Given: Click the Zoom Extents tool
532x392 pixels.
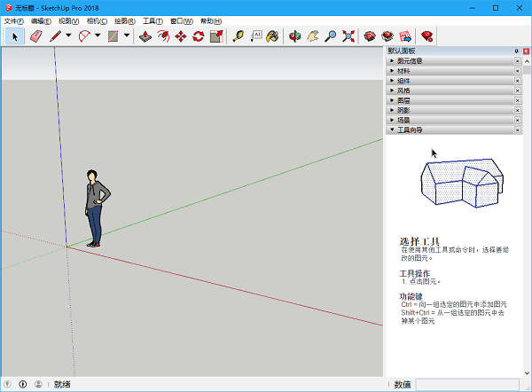Looking at the screenshot, I should point(348,36).
